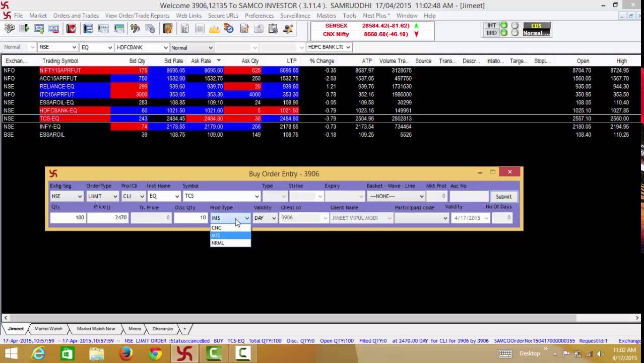644x363 pixels.
Task: Sort by the % Change column header
Action: point(322,61)
